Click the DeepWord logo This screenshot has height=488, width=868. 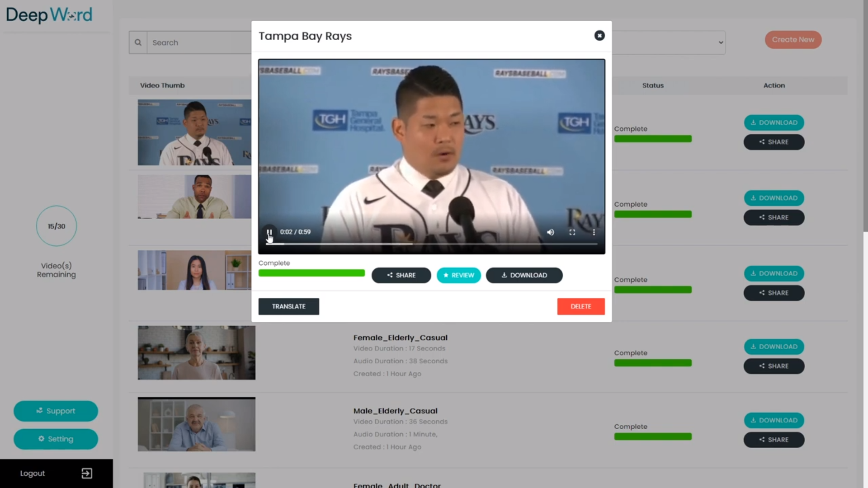point(49,15)
